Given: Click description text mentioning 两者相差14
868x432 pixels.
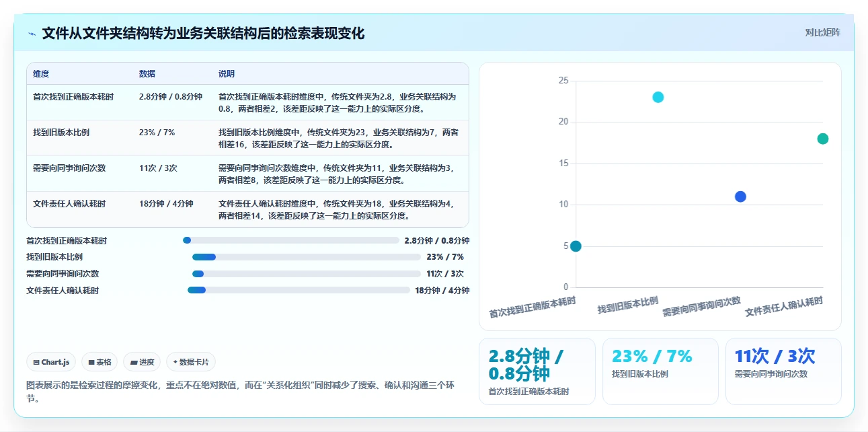Looking at the screenshot, I should 336,210.
